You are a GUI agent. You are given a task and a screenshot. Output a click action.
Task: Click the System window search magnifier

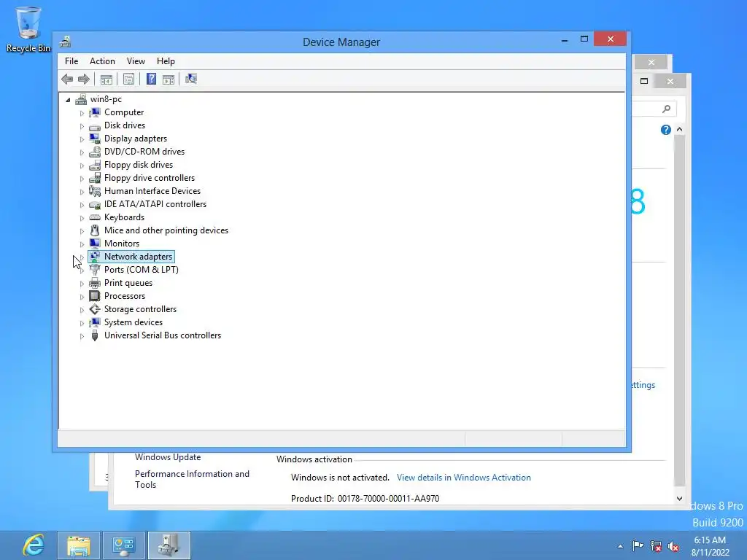click(667, 109)
